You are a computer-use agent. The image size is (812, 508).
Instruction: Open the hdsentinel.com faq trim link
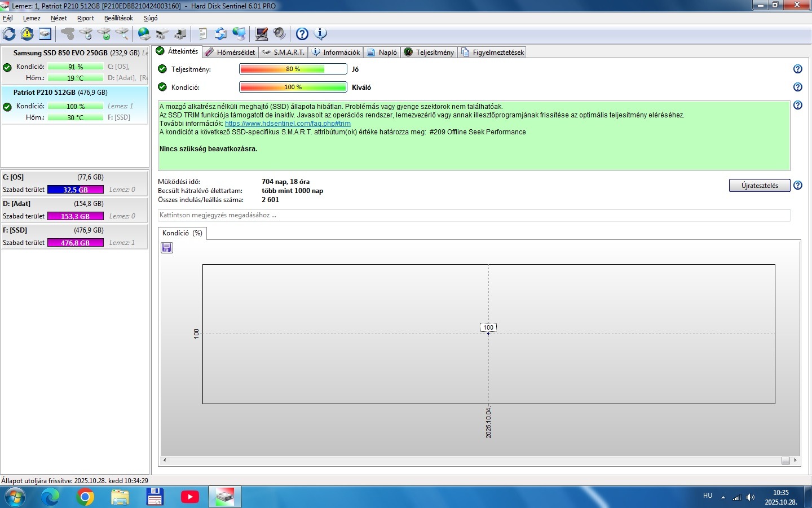pyautogui.click(x=288, y=124)
